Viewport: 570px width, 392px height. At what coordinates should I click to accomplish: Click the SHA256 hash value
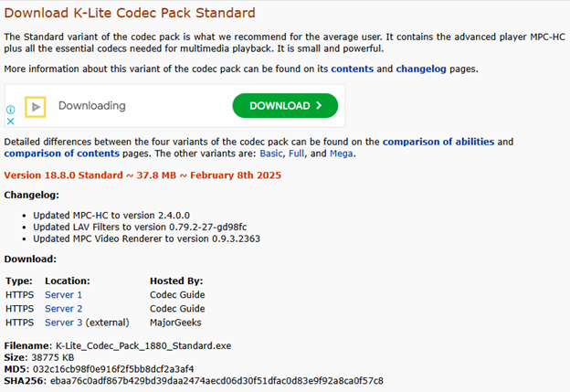[216, 380]
